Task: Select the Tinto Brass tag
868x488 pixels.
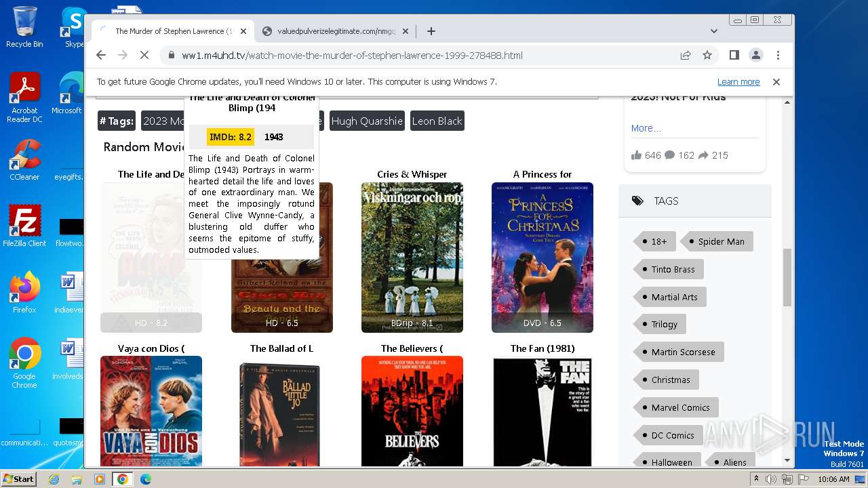Action: 669,269
